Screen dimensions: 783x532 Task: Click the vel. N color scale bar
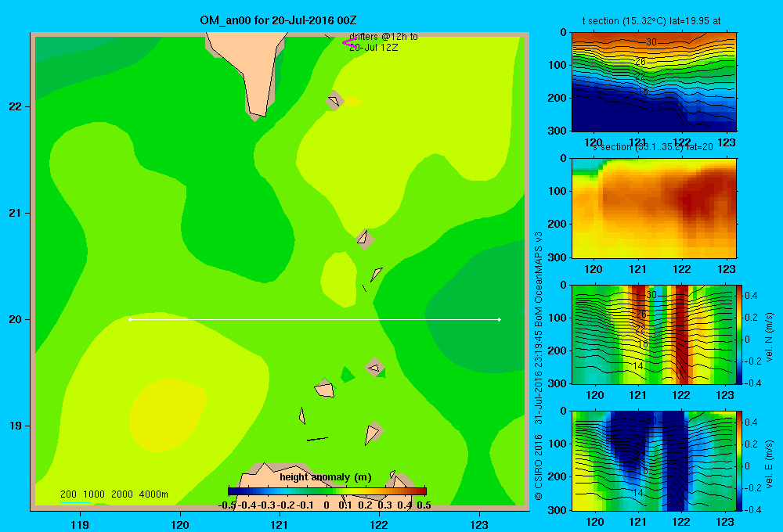[739, 334]
